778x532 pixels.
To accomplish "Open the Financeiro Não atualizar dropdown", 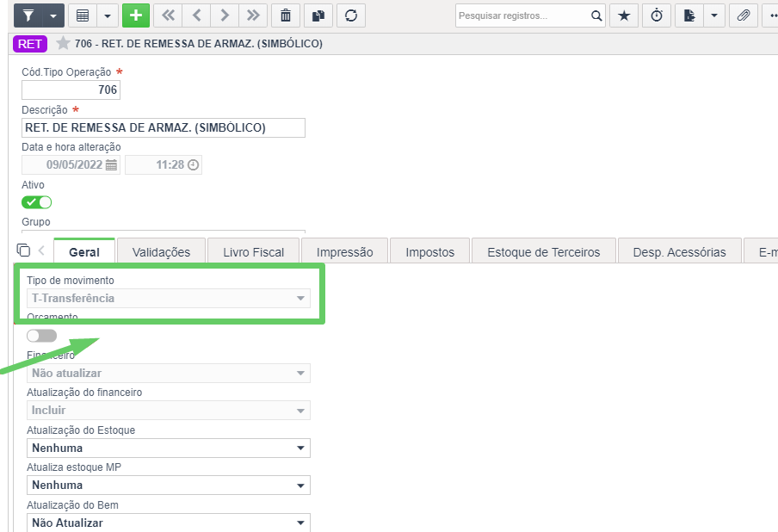I will [x=169, y=374].
